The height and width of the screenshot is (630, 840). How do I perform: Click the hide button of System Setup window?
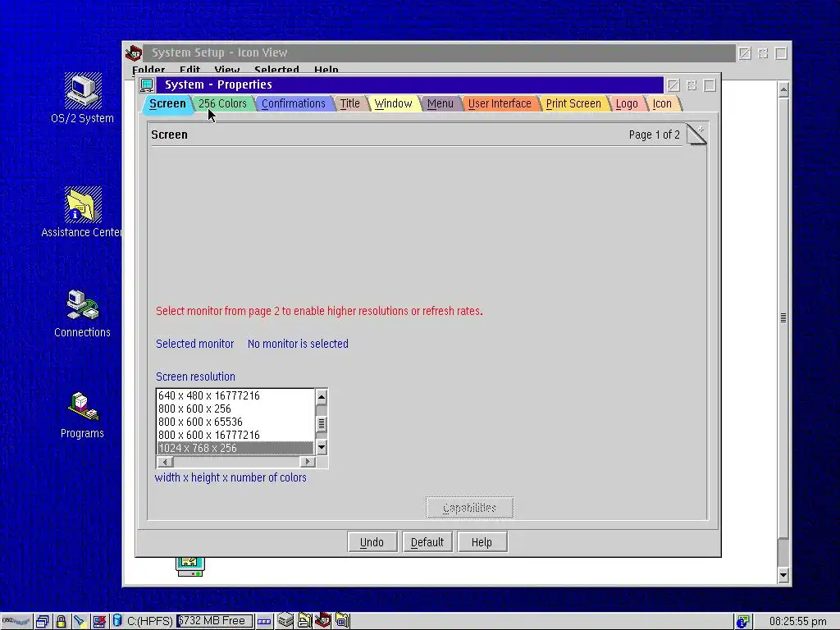745,53
